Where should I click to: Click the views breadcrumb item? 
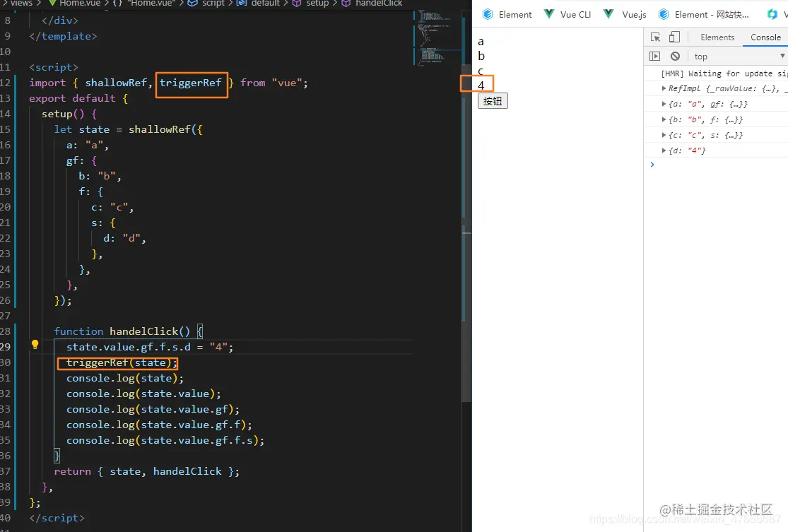click(20, 3)
